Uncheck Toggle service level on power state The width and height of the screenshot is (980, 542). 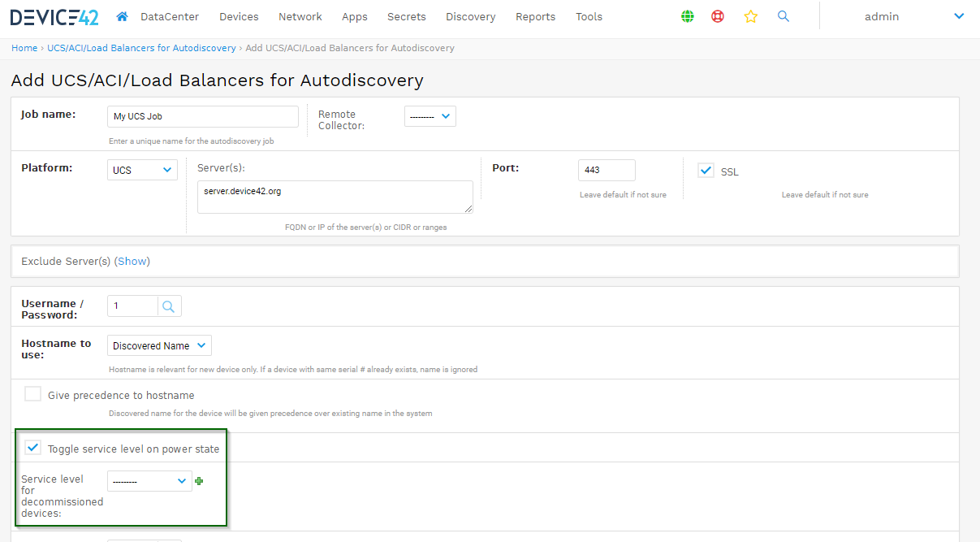click(x=32, y=448)
